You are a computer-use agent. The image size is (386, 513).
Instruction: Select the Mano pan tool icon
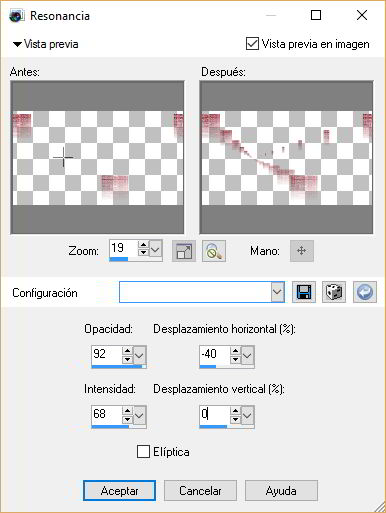pos(301,251)
